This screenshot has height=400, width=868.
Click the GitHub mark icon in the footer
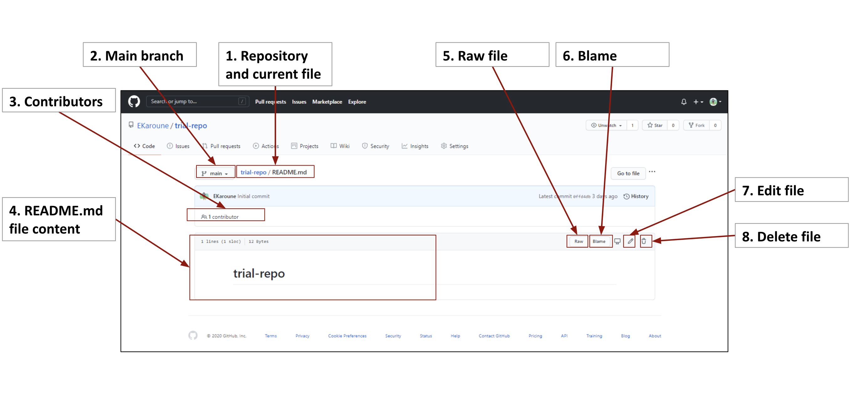click(x=193, y=336)
